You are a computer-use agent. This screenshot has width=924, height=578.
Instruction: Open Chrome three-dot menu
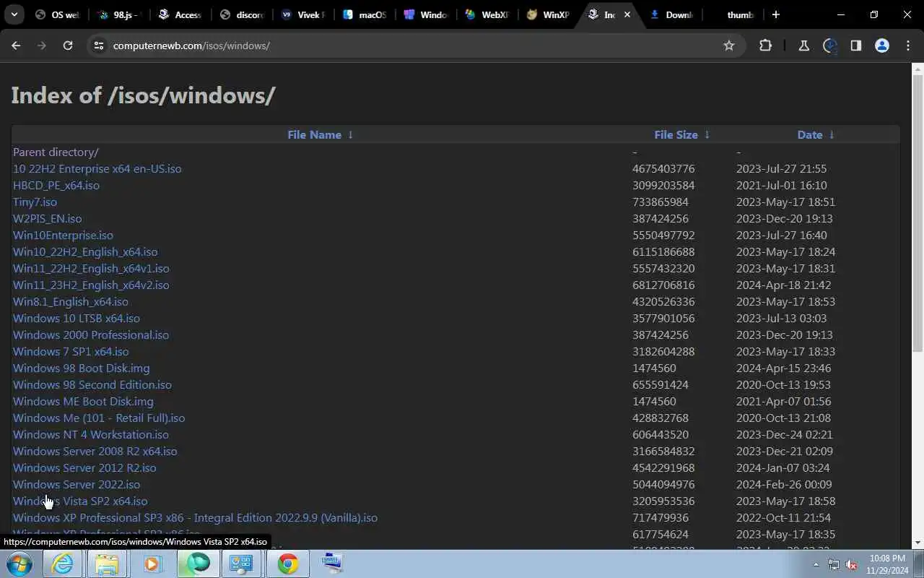tap(908, 46)
